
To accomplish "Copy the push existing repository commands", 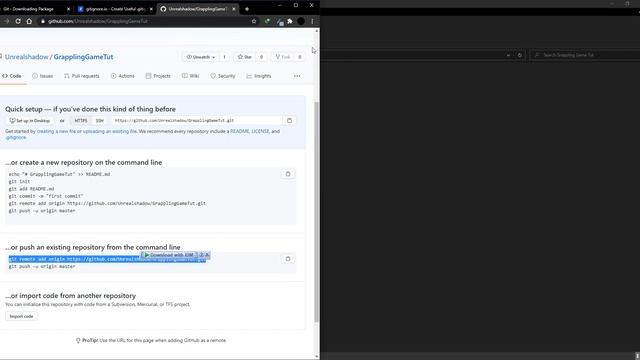I will point(288,259).
